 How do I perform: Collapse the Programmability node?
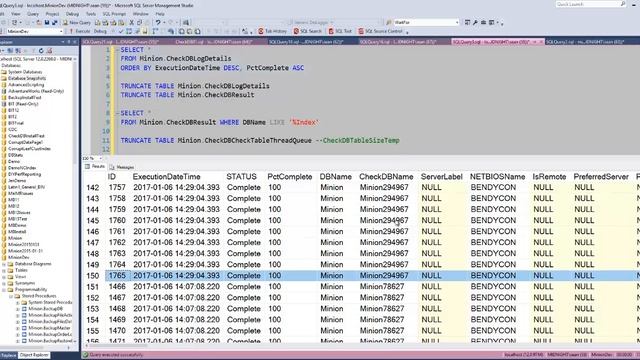[4, 289]
